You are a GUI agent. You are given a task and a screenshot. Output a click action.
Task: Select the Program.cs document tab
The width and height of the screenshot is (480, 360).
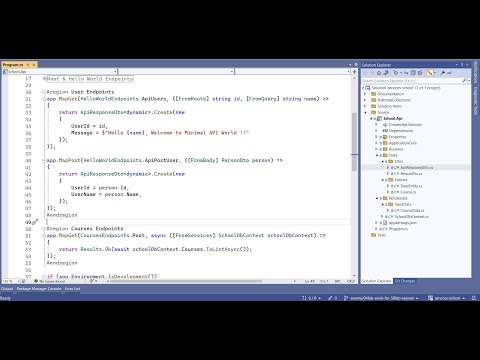[13, 65]
